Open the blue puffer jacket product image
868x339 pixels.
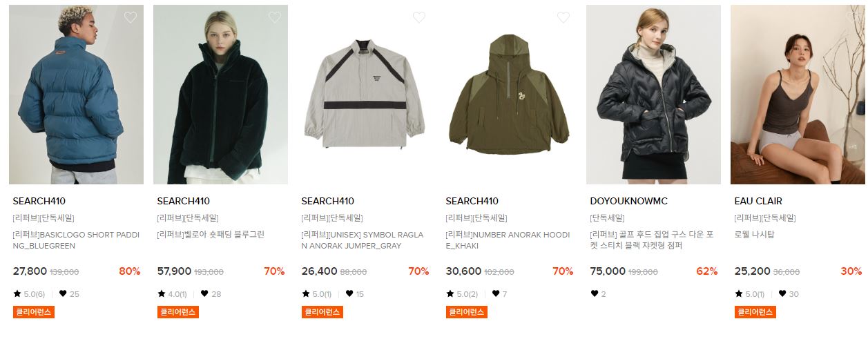(x=76, y=95)
